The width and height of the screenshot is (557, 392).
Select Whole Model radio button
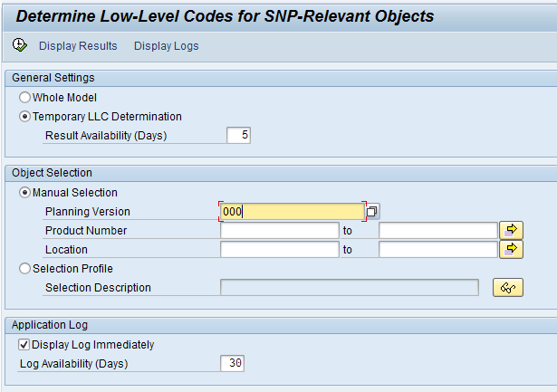point(24,98)
